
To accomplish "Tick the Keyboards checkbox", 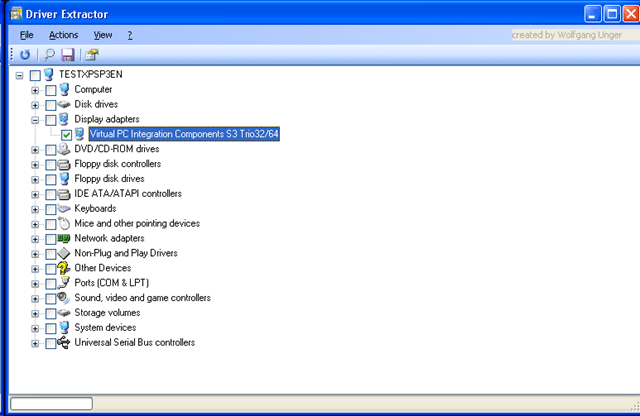I will point(51,209).
